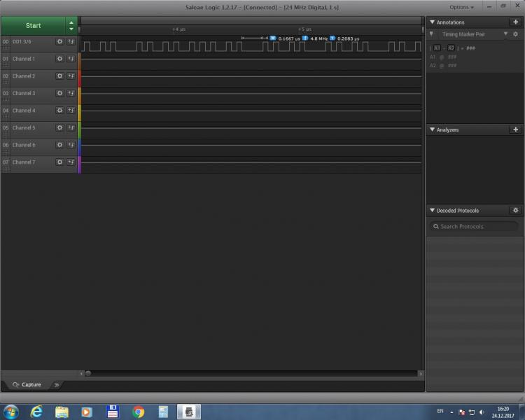The height and width of the screenshot is (420, 525).
Task: Open Channel 3 settings gear
Action: pyautogui.click(x=59, y=93)
